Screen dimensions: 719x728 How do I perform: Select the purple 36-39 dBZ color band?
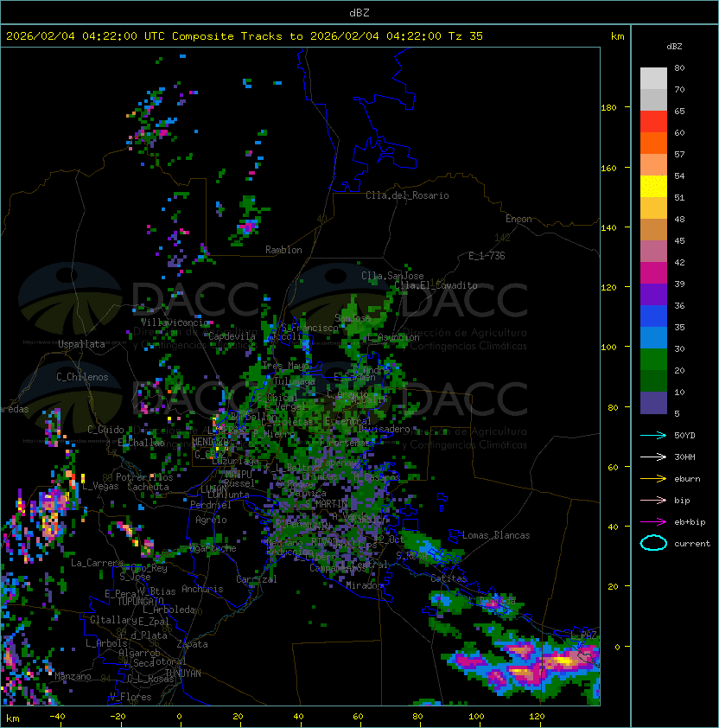pos(653,295)
